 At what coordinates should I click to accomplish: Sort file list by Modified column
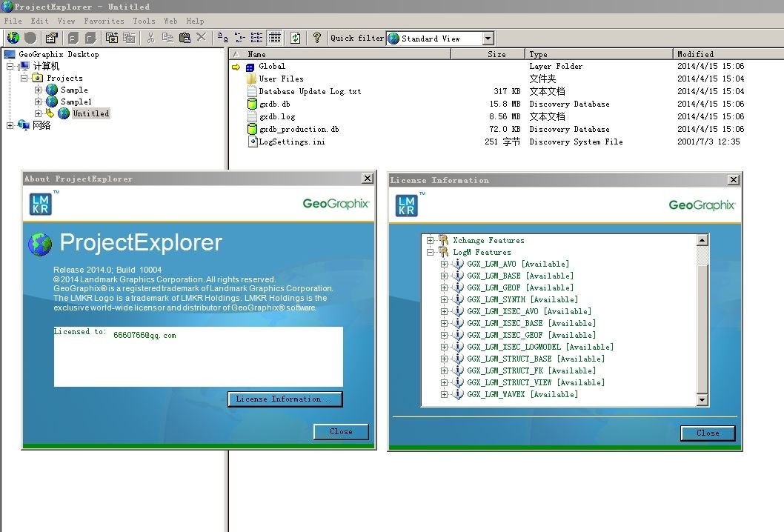pos(728,54)
